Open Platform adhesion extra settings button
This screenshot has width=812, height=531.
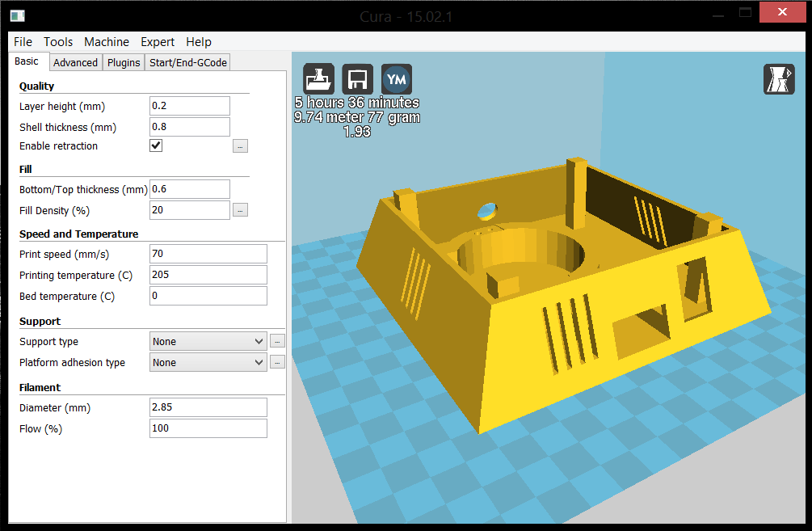[278, 362]
